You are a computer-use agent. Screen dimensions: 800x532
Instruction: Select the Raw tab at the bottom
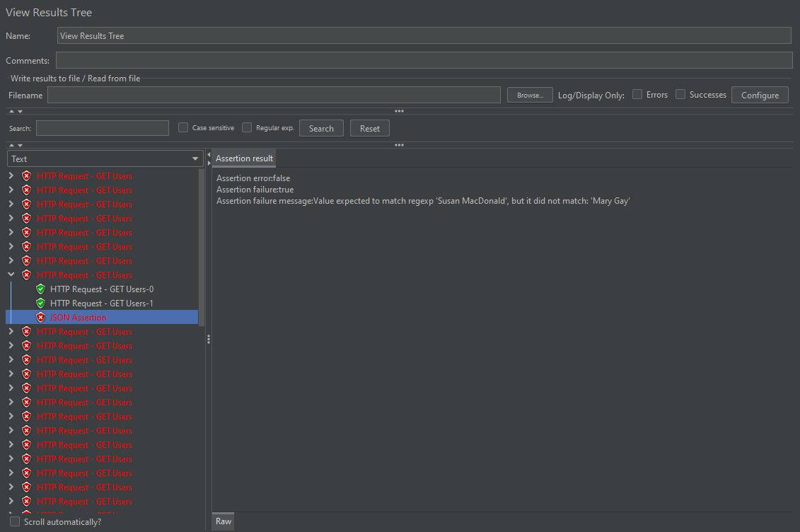[223, 521]
